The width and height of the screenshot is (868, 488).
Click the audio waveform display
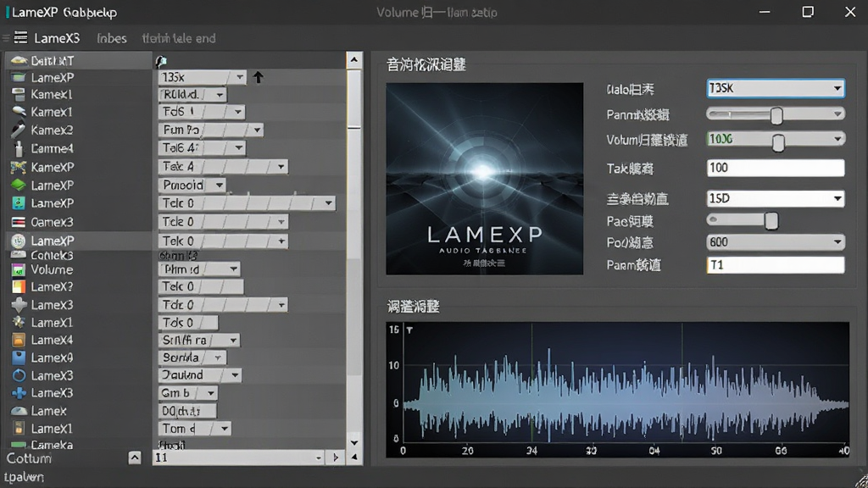tap(618, 390)
